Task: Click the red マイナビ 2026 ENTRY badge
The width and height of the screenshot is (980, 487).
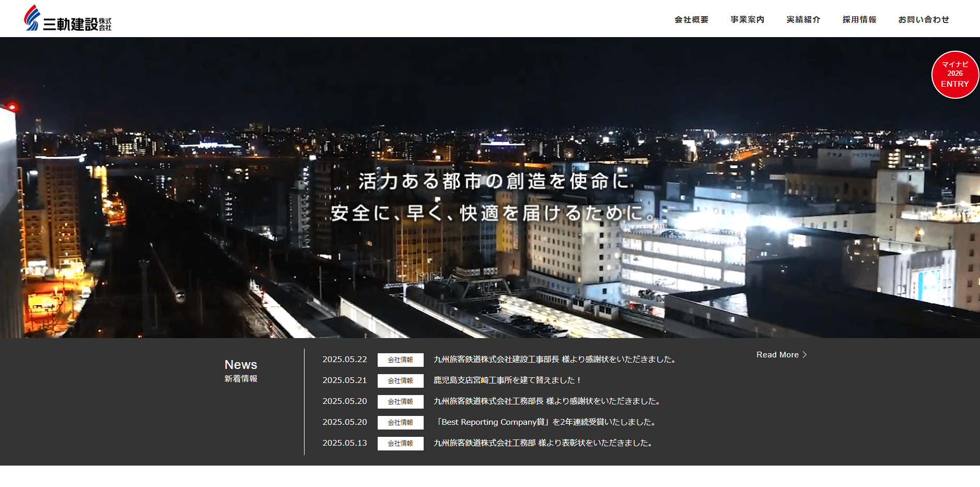Action: (955, 74)
